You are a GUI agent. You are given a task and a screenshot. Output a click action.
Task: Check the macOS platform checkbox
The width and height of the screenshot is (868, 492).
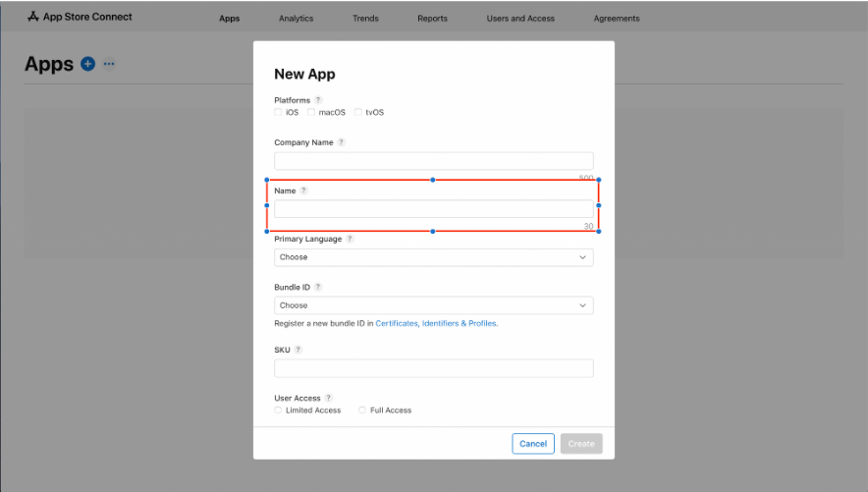point(311,112)
